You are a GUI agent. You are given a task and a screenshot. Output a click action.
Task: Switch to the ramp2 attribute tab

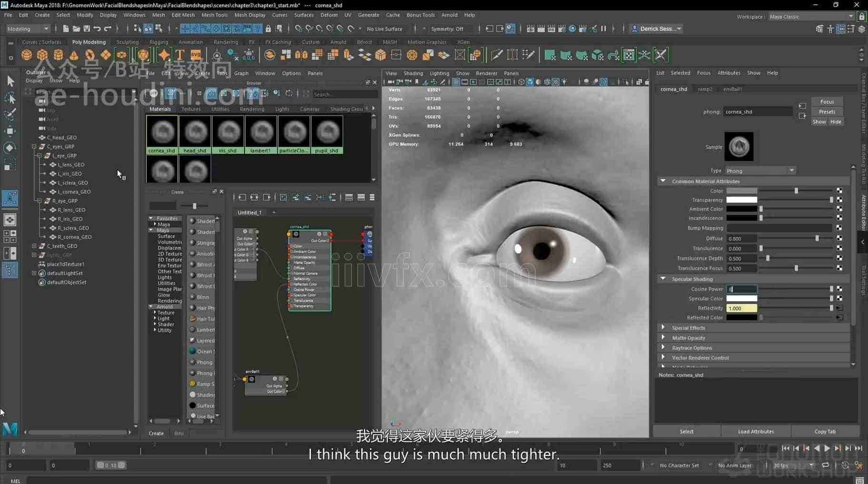705,89
